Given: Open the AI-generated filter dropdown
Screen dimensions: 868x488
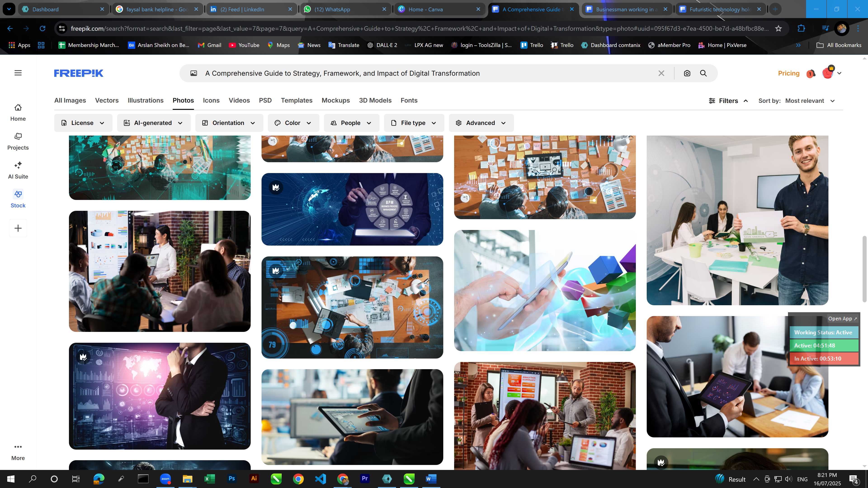Looking at the screenshot, I should 154,123.
